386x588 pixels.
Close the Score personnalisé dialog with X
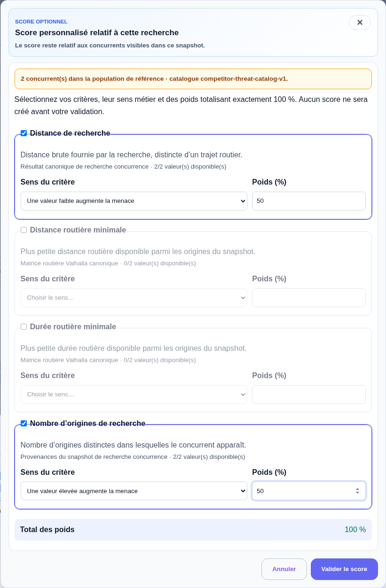coord(360,23)
